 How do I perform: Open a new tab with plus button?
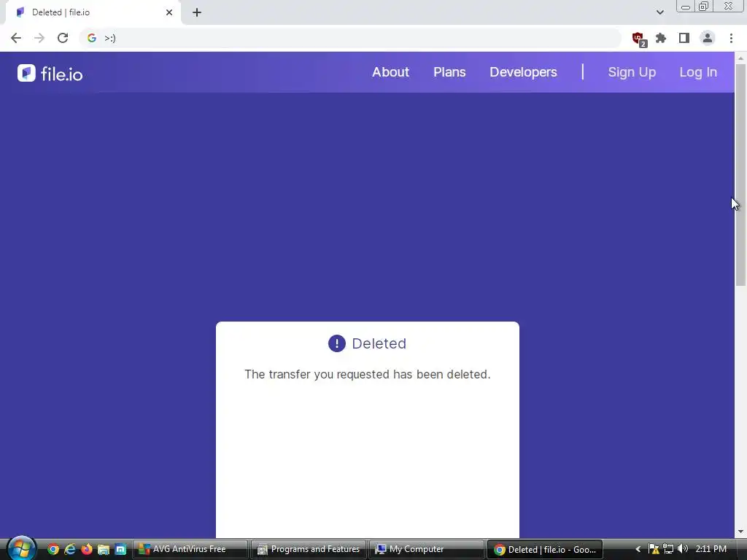pos(197,12)
